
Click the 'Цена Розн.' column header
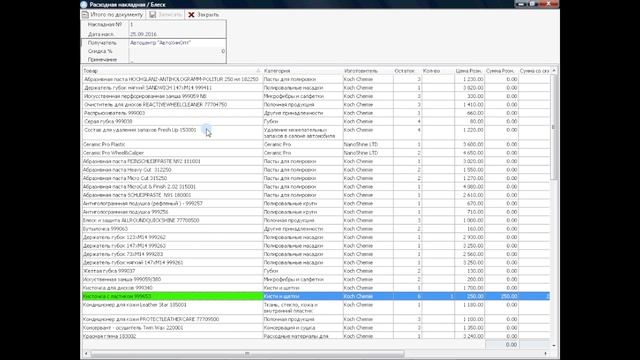click(x=469, y=71)
